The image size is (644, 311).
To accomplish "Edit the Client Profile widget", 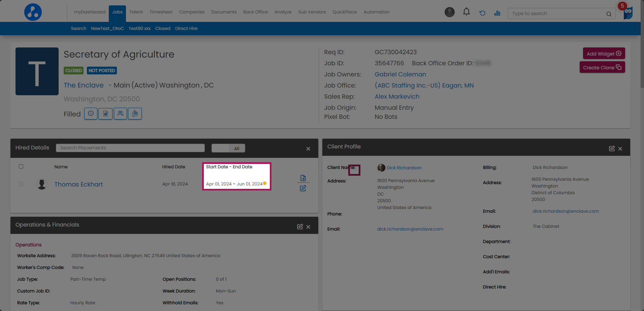I will click(612, 149).
